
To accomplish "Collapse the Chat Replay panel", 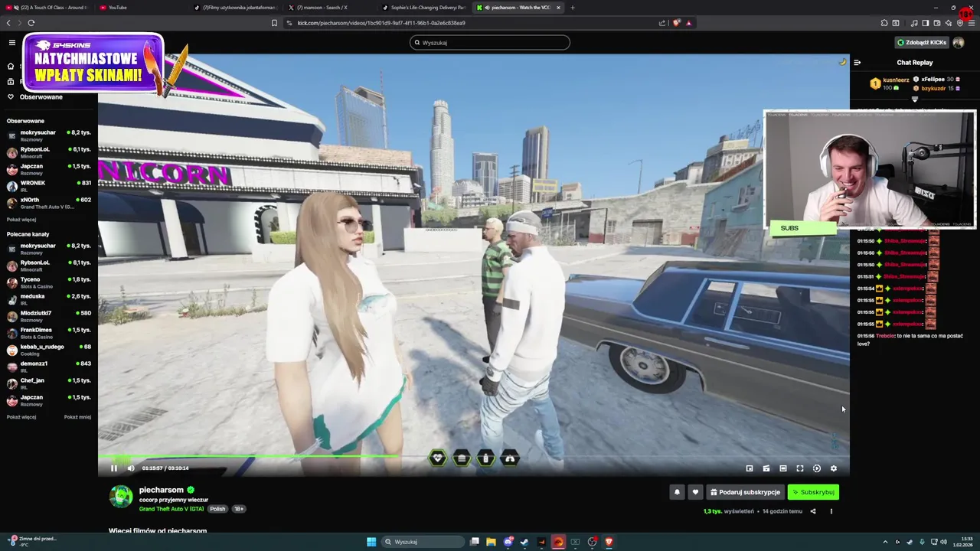I will [x=857, y=63].
